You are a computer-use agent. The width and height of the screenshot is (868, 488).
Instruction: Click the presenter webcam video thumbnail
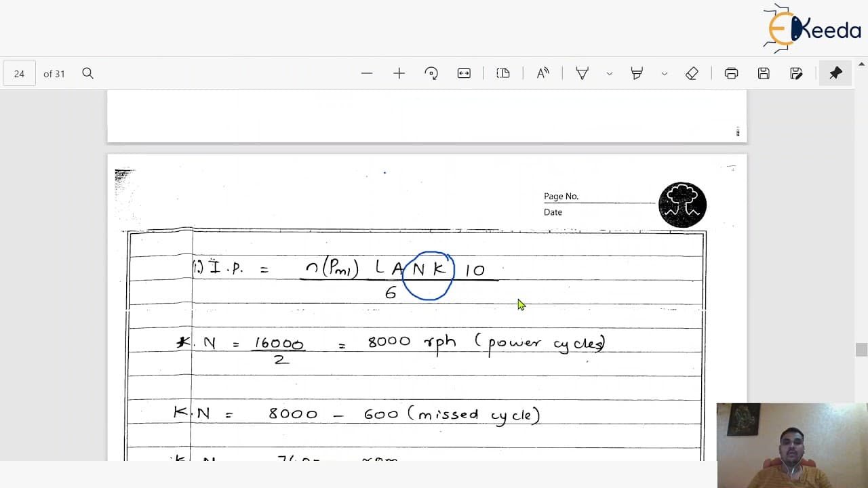792,445
